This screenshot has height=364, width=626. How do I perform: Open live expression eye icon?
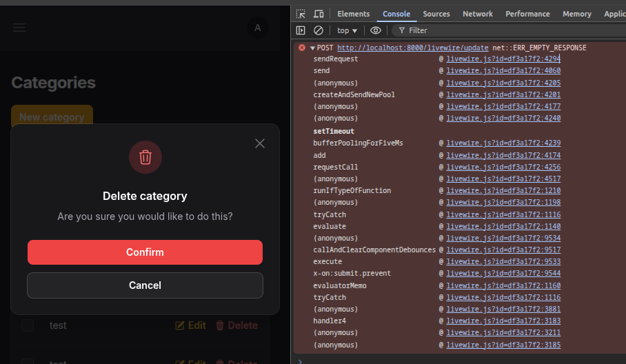pos(375,30)
